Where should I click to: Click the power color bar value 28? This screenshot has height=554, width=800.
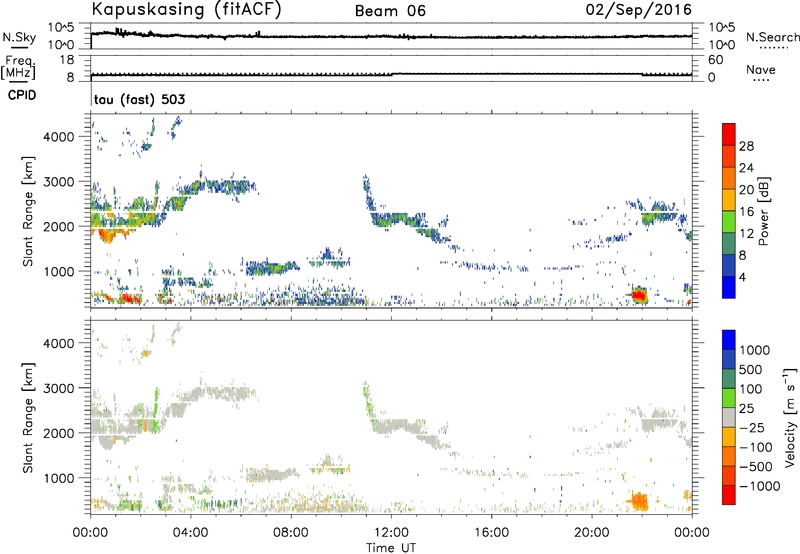746,146
